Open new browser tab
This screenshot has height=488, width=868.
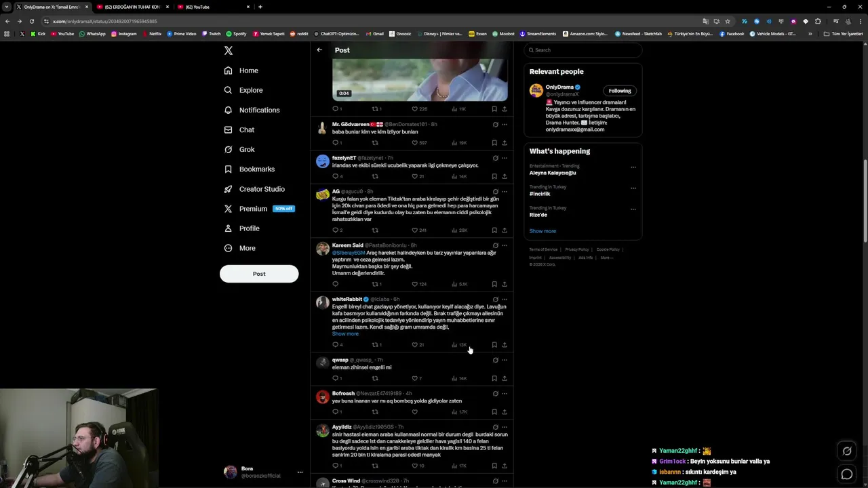point(260,7)
